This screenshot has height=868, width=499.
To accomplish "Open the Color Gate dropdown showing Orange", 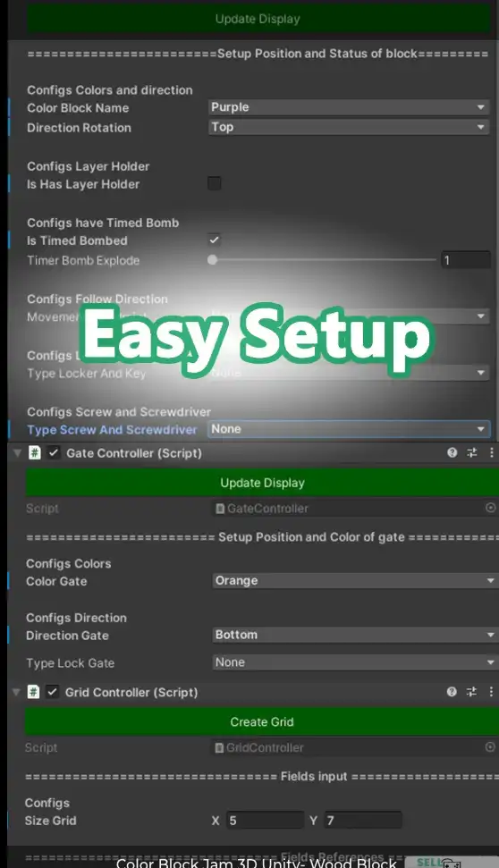I will tap(355, 580).
